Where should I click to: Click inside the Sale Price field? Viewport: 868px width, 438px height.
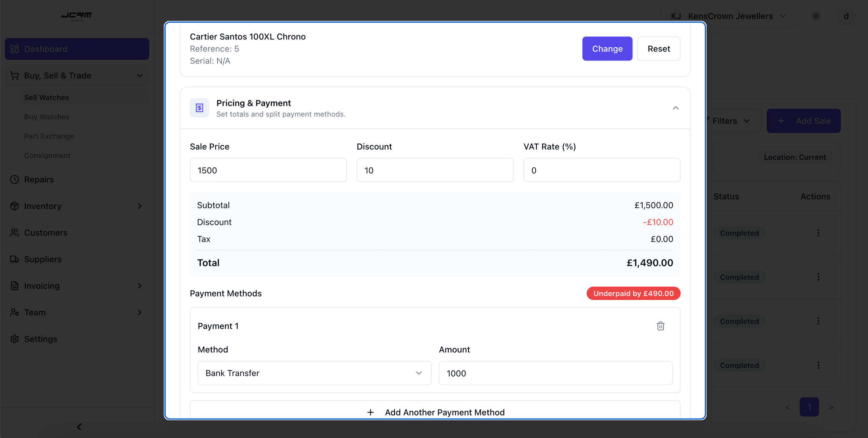point(268,170)
